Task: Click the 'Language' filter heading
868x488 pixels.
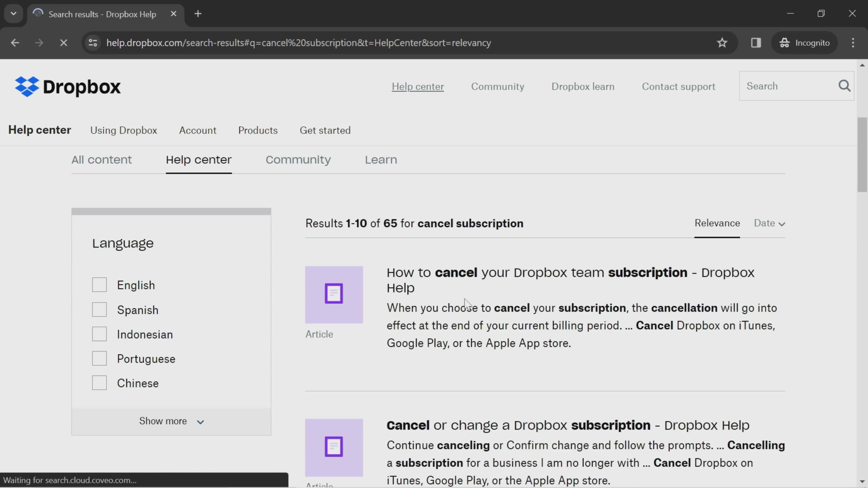Action: [123, 243]
